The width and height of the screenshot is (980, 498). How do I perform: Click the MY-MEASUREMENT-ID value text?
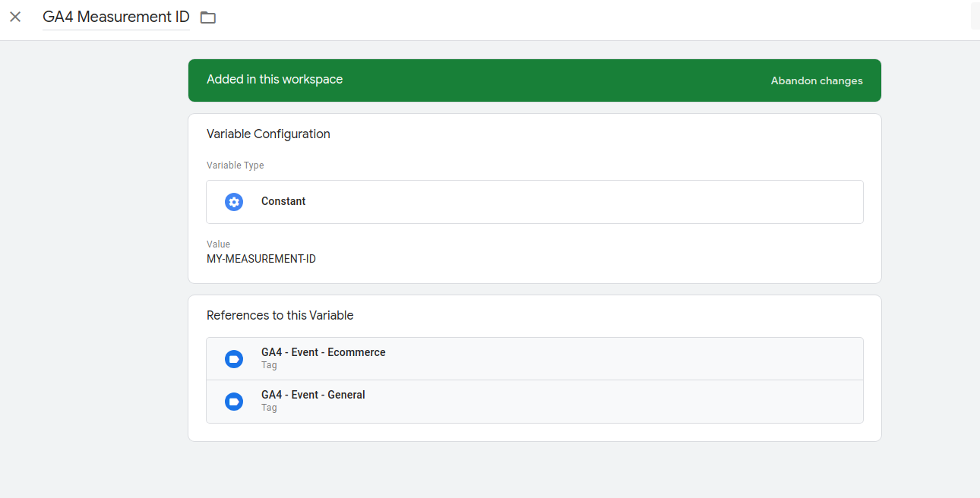click(261, 259)
